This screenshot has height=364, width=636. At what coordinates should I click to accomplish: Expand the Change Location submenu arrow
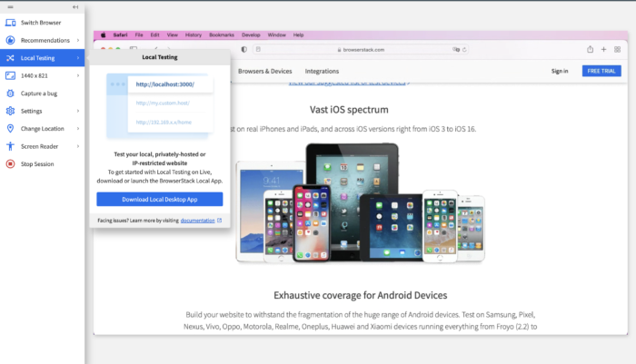tap(78, 128)
